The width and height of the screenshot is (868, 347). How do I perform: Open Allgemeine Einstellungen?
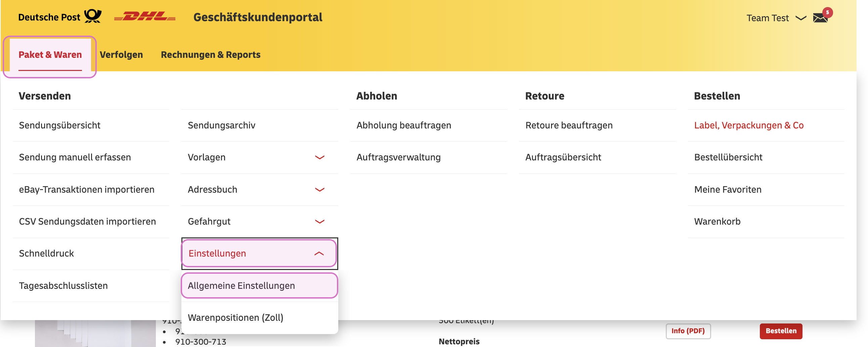(x=241, y=285)
